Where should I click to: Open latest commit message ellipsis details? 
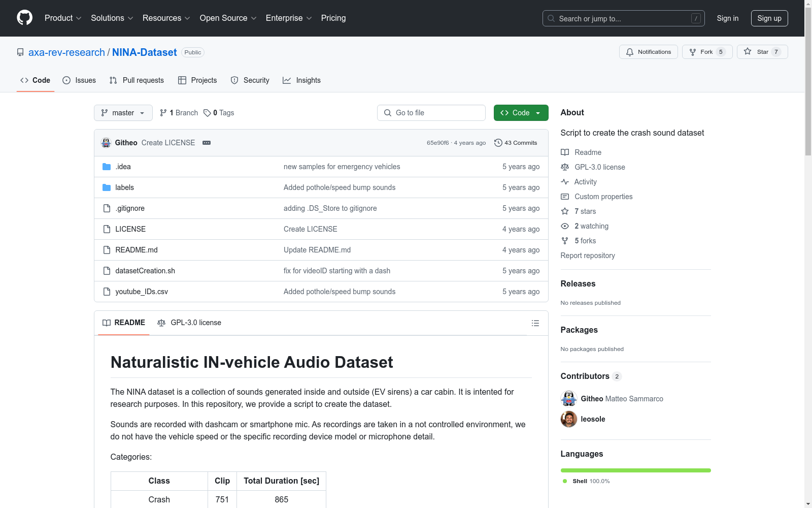(207, 143)
